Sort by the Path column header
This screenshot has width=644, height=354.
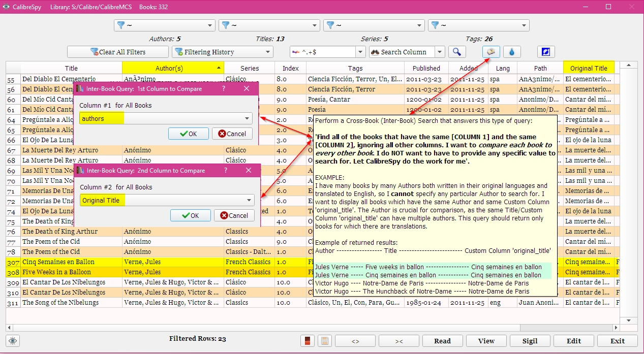click(x=540, y=68)
